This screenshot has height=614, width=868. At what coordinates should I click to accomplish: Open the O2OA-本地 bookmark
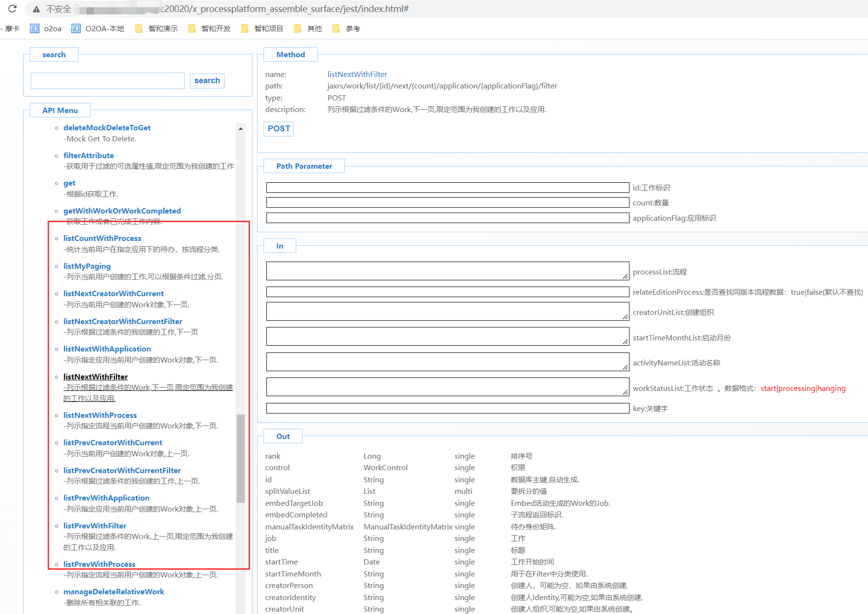point(98,29)
